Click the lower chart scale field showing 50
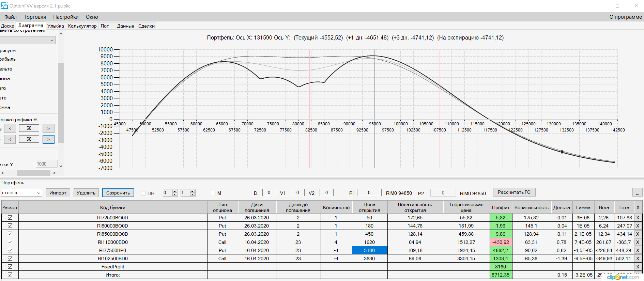 tap(29, 139)
